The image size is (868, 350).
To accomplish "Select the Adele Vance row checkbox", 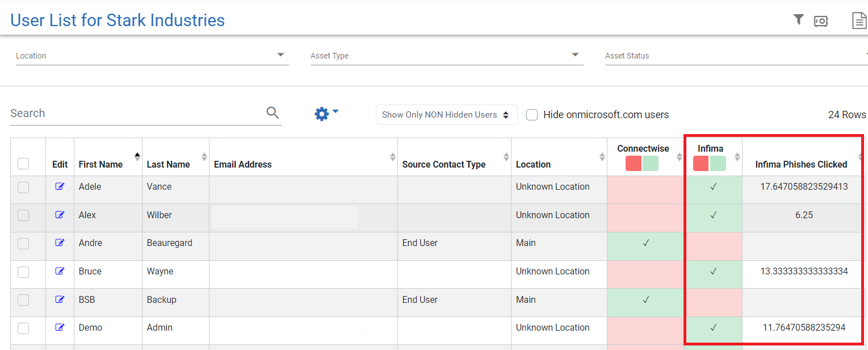I will pos(23,187).
